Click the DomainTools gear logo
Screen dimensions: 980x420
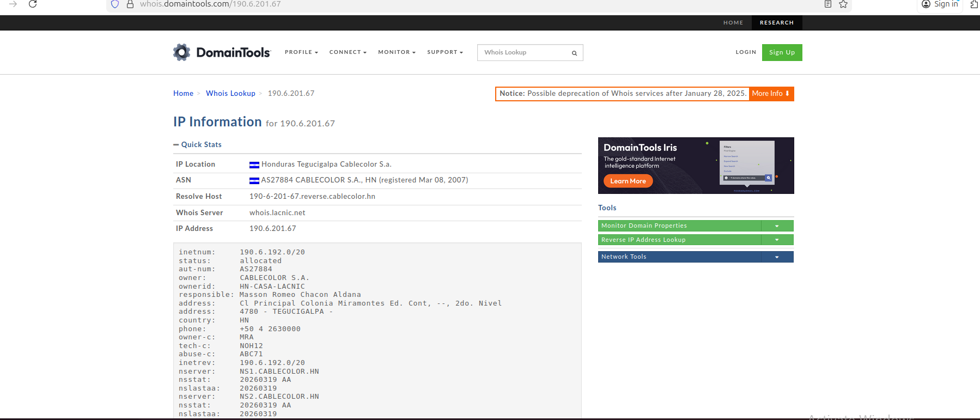(182, 52)
